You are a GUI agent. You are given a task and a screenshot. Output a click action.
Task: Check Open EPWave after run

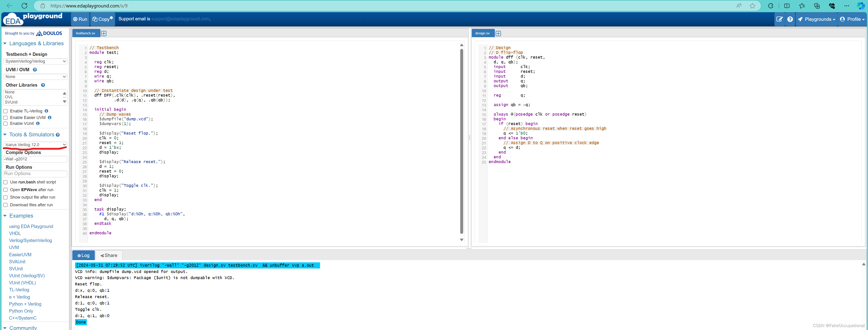[5, 190]
